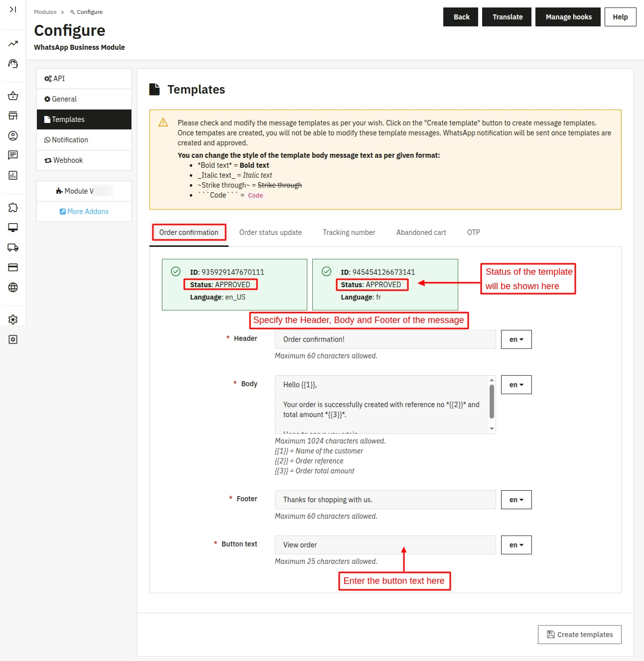Open the modules puzzle piece icon

pos(13,208)
